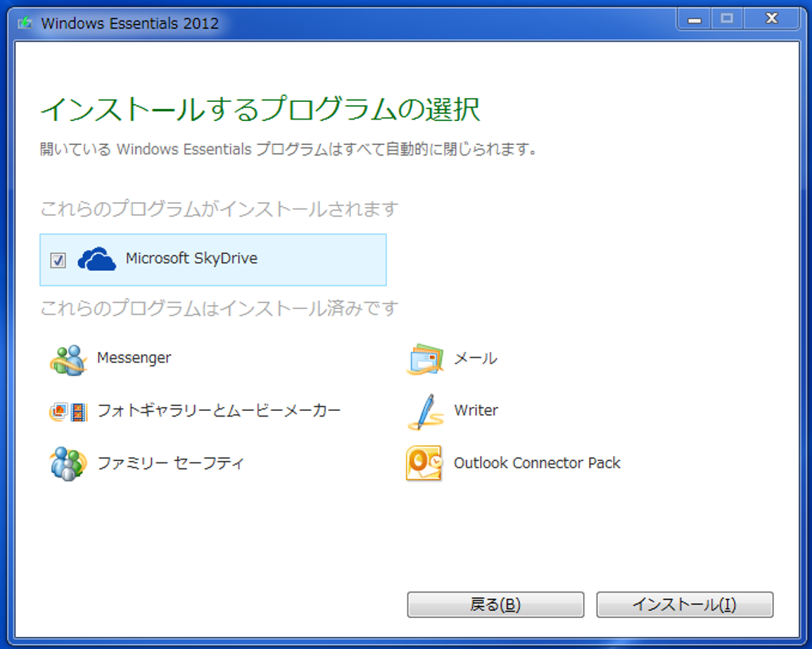Viewport: 812px width, 649px height.
Task: Click ファミリー セーフティ label
Action: tap(170, 463)
